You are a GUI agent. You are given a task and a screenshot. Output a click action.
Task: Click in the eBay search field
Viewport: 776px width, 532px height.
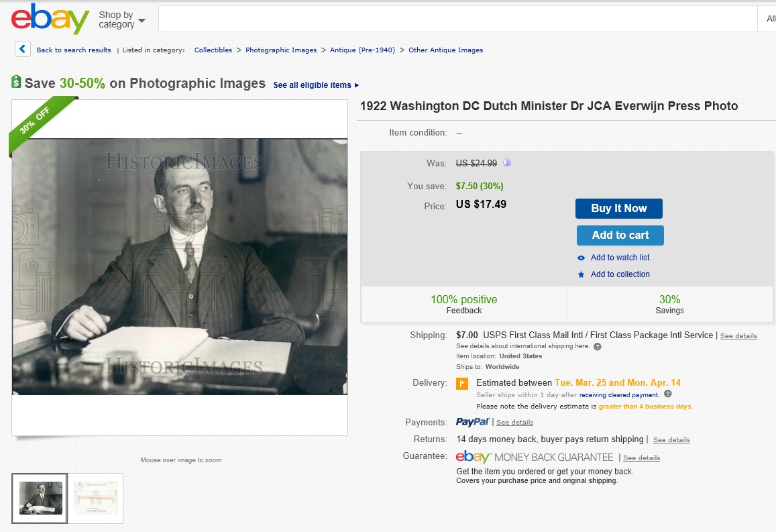pyautogui.click(x=457, y=19)
